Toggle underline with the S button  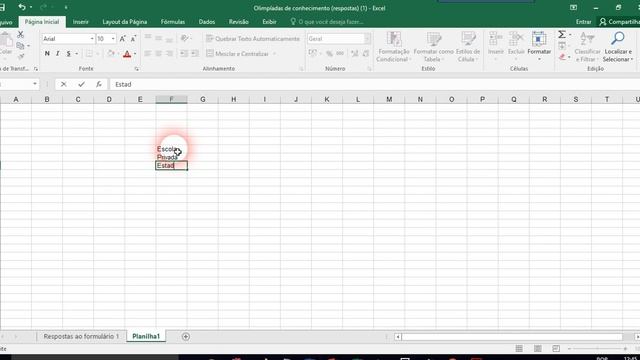[x=68, y=53]
